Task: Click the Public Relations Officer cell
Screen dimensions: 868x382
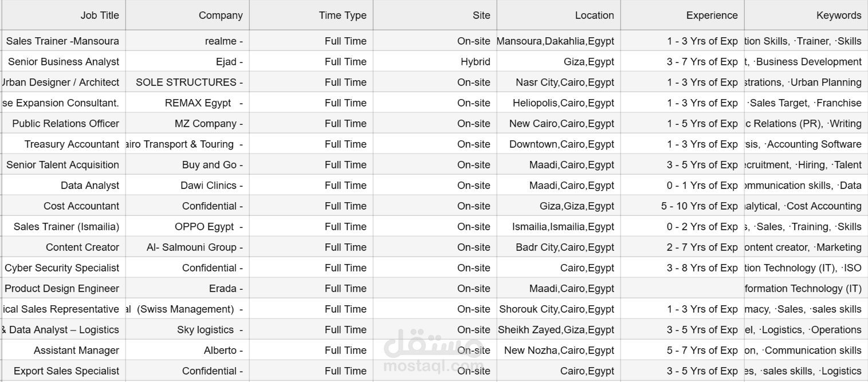Action: coord(64,123)
